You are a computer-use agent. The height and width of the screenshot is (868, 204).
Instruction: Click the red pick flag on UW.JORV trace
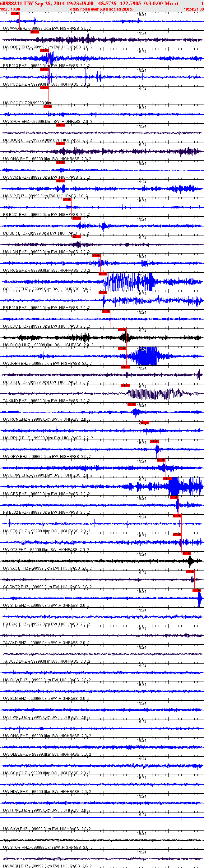click(122, 348)
